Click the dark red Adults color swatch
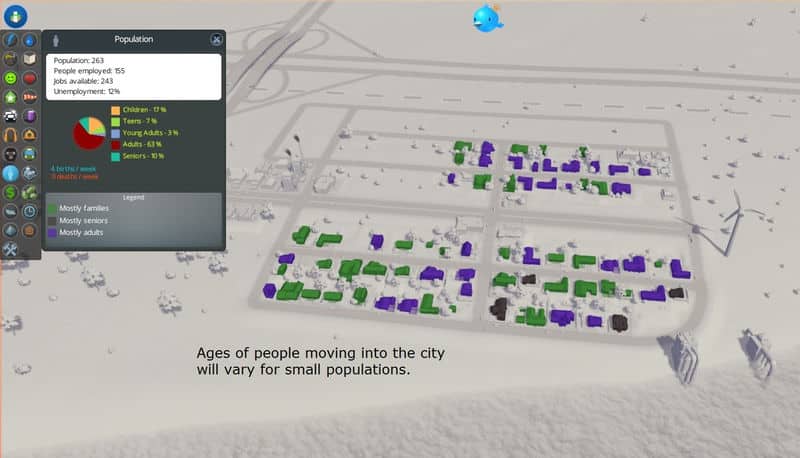Viewport: 800px width, 458px height. click(116, 144)
